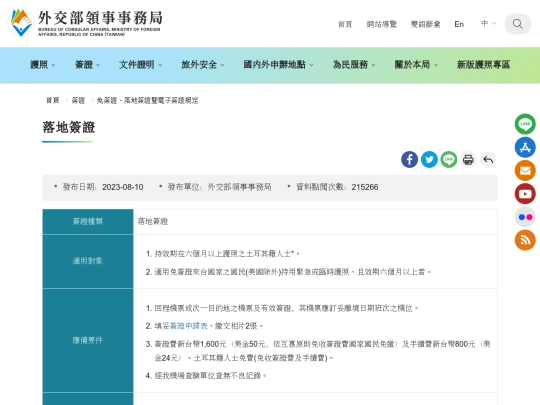Expand the 關於本局 menu
This screenshot has width=540, height=405.
[x=416, y=65]
